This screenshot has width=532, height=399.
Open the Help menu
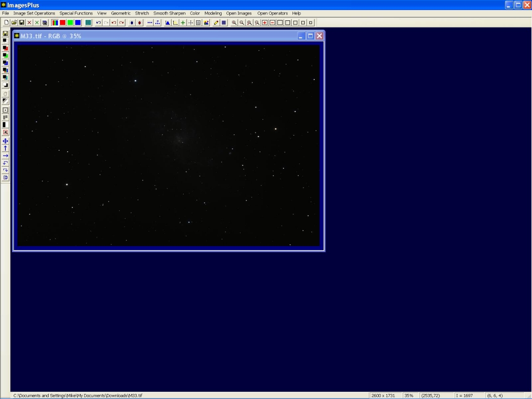click(x=296, y=13)
